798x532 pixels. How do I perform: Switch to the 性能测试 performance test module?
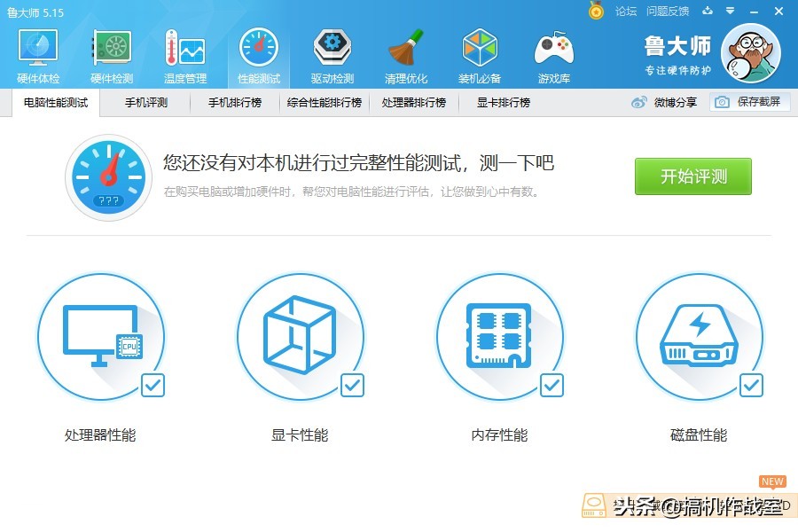258,53
